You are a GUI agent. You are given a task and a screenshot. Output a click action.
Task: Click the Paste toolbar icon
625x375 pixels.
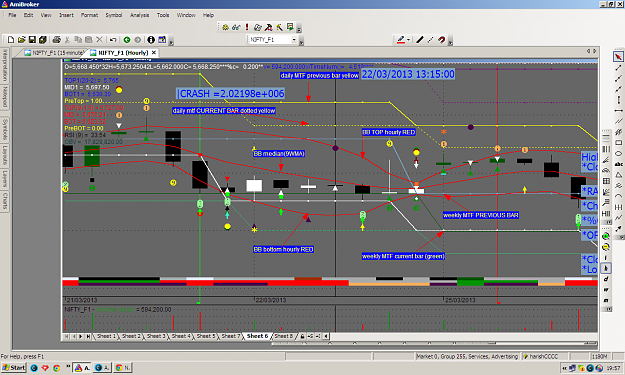pos(88,39)
